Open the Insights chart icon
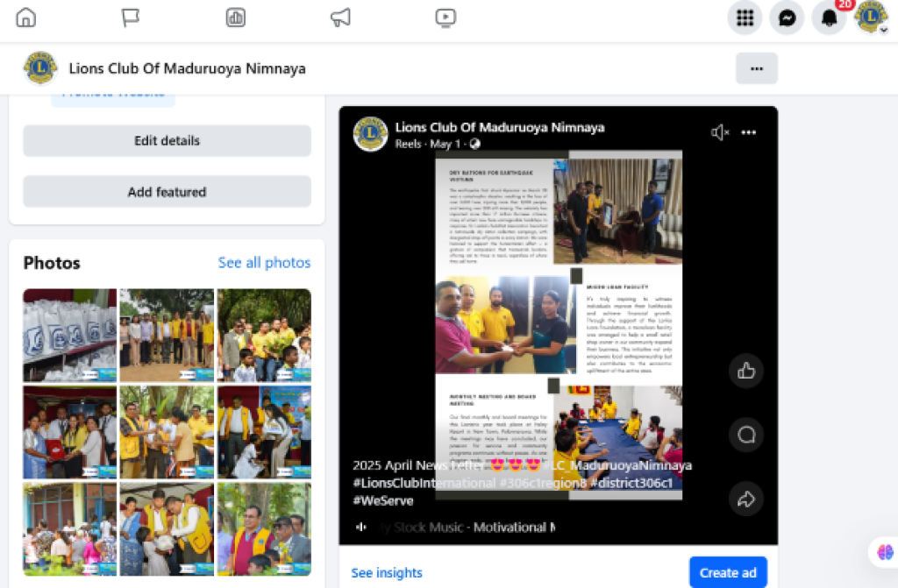The width and height of the screenshot is (898, 588). click(235, 18)
